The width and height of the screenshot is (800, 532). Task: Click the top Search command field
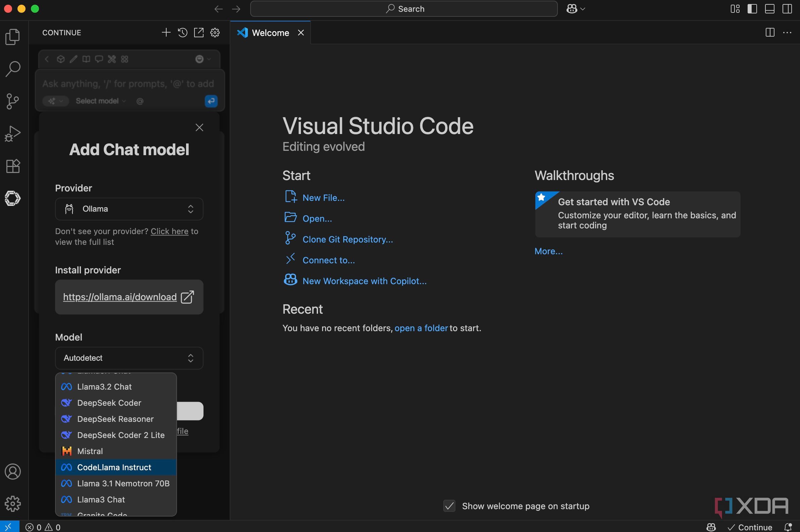pyautogui.click(x=404, y=9)
